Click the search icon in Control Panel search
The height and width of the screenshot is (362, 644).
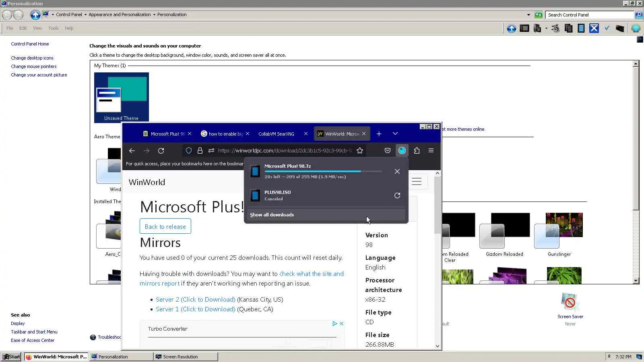(x=638, y=15)
